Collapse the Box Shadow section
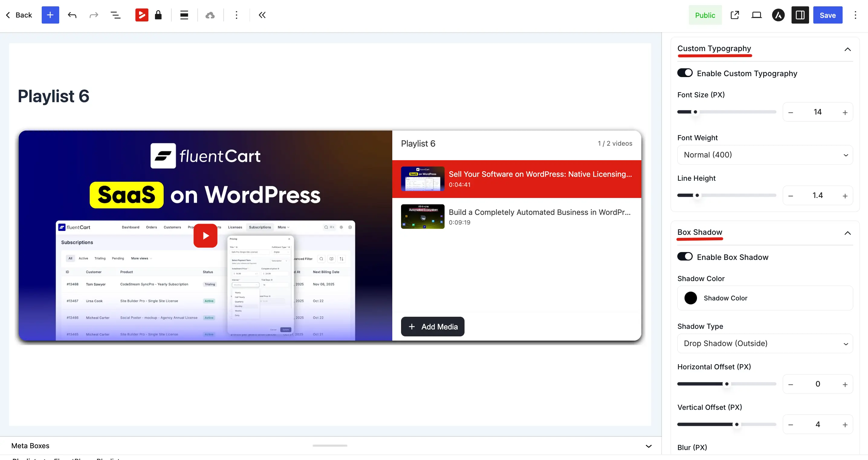Image resolution: width=868 pixels, height=460 pixels. tap(848, 233)
